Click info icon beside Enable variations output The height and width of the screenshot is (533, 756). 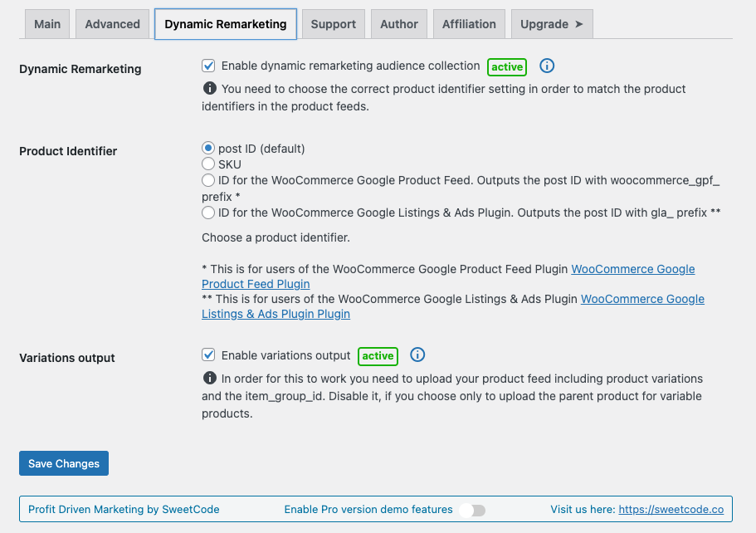click(x=417, y=355)
